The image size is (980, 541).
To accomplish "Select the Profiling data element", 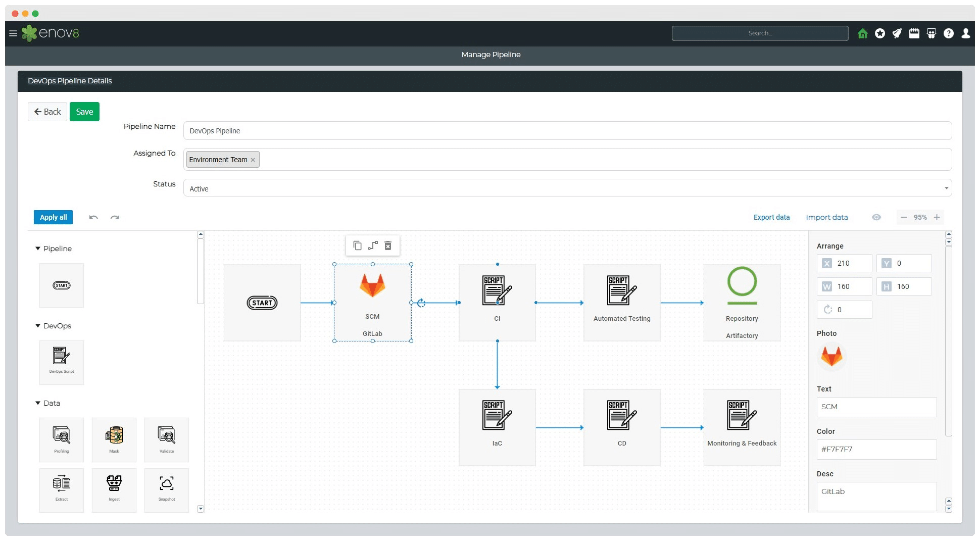I will tap(62, 438).
